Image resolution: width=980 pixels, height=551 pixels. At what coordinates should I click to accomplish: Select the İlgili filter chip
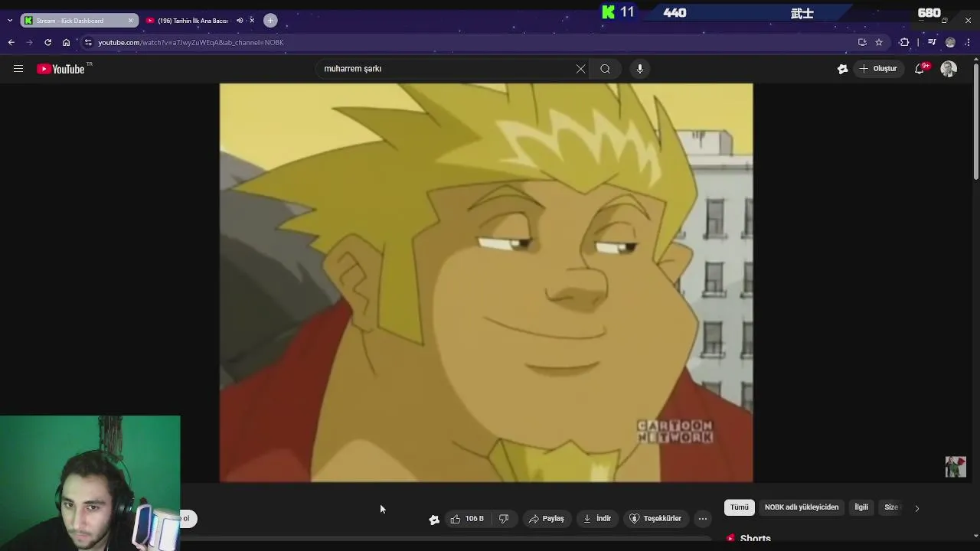pos(861,507)
